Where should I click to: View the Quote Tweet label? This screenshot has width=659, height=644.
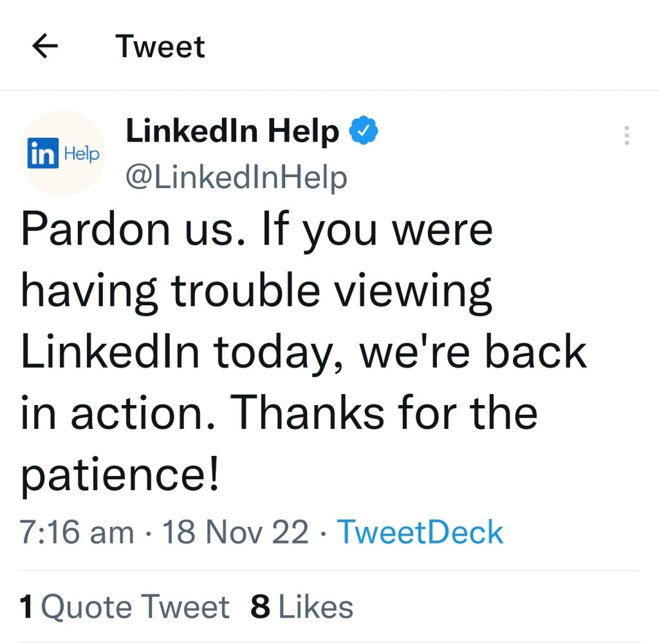[135, 607]
